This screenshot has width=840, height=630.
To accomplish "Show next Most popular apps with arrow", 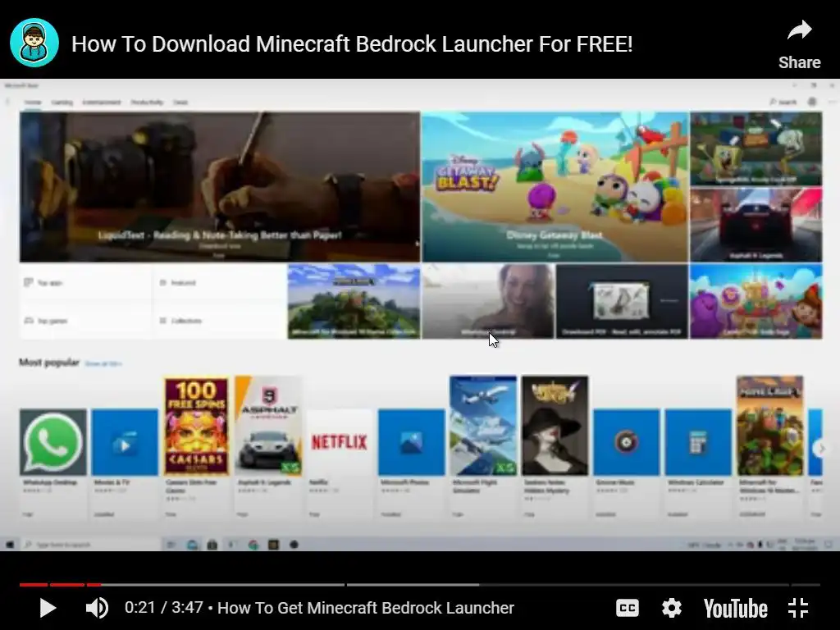I will [820, 449].
